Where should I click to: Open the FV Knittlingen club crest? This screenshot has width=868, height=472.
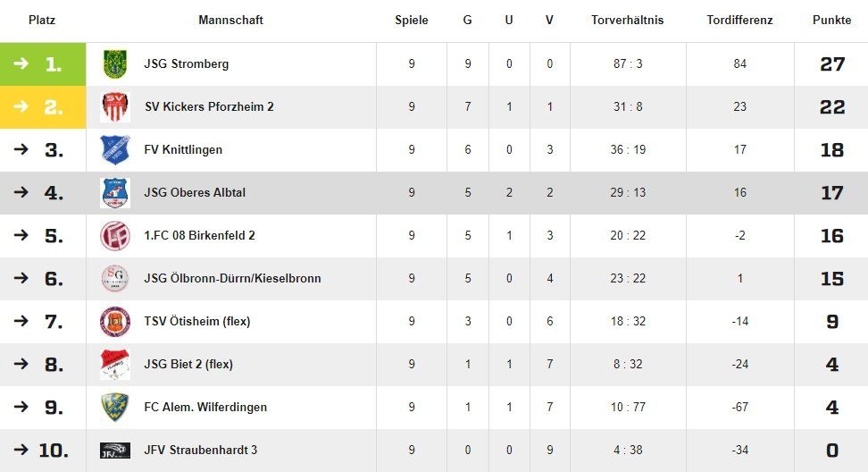click(114, 150)
